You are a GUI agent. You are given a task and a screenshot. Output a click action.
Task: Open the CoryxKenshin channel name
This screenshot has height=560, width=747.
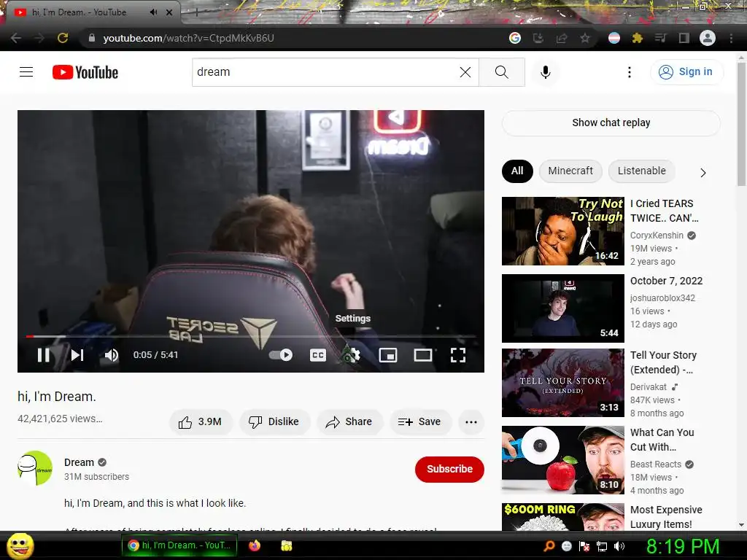[657, 236]
